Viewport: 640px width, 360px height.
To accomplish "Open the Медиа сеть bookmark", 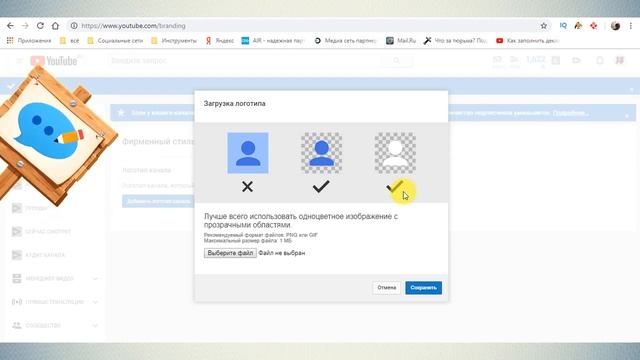I will [345, 40].
